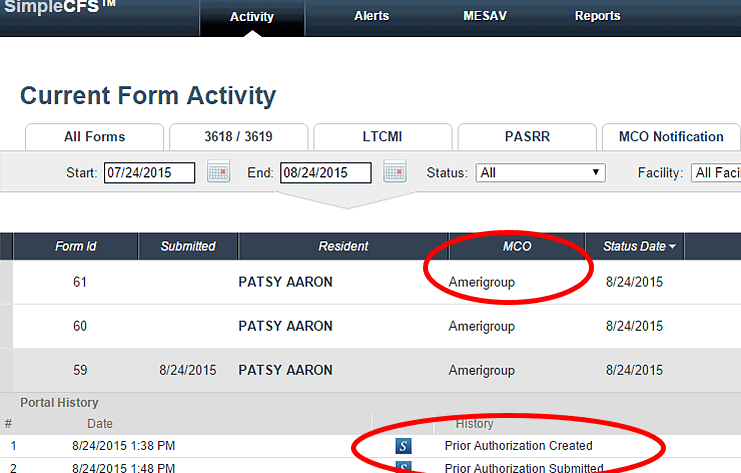Switch to the LTCMI tab
The height and width of the screenshot is (473, 741).
[381, 137]
